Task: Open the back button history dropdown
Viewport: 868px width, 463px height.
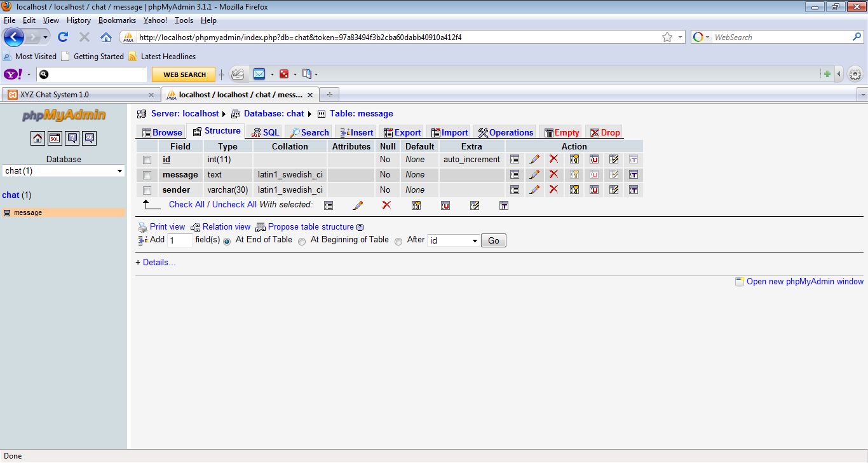Action: [x=45, y=37]
